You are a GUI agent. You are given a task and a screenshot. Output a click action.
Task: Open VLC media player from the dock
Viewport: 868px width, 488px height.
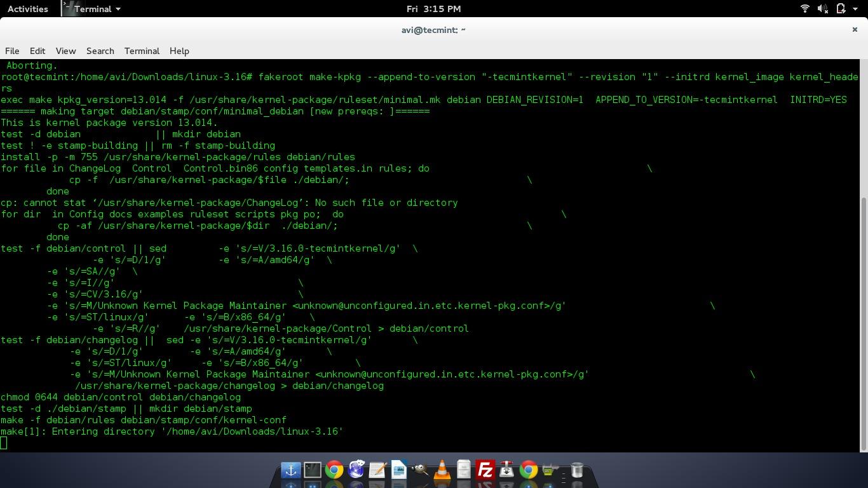[x=442, y=470]
